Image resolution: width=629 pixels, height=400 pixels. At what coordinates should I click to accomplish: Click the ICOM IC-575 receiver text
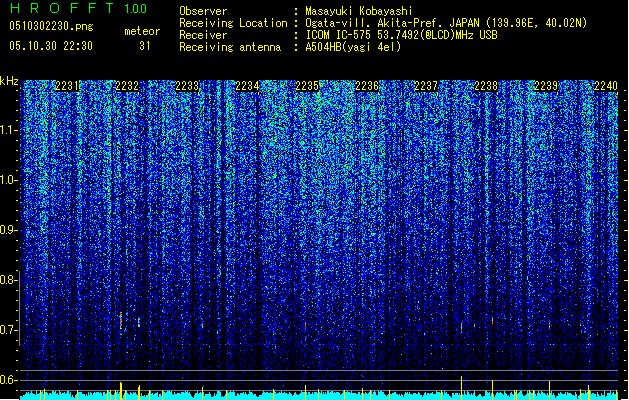tap(401, 35)
